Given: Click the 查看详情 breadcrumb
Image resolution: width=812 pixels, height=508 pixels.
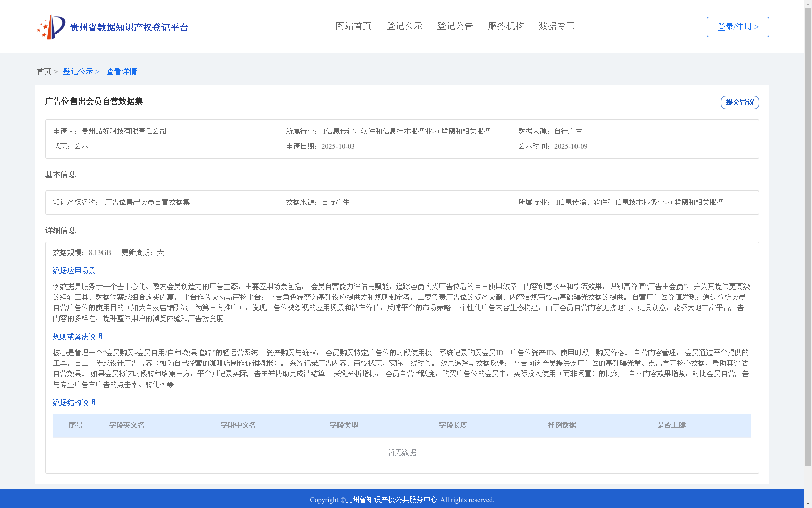Looking at the screenshot, I should pyautogui.click(x=121, y=71).
